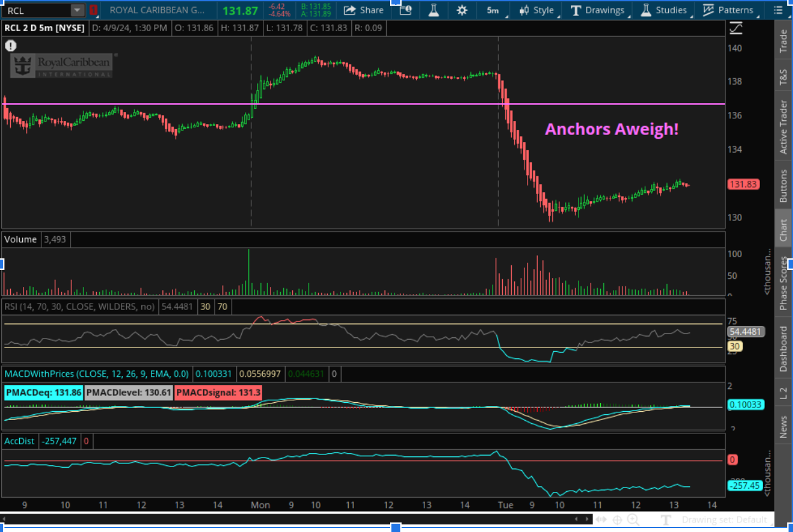Click the AccDist -257,447 value
The image size is (793, 532).
click(59, 440)
